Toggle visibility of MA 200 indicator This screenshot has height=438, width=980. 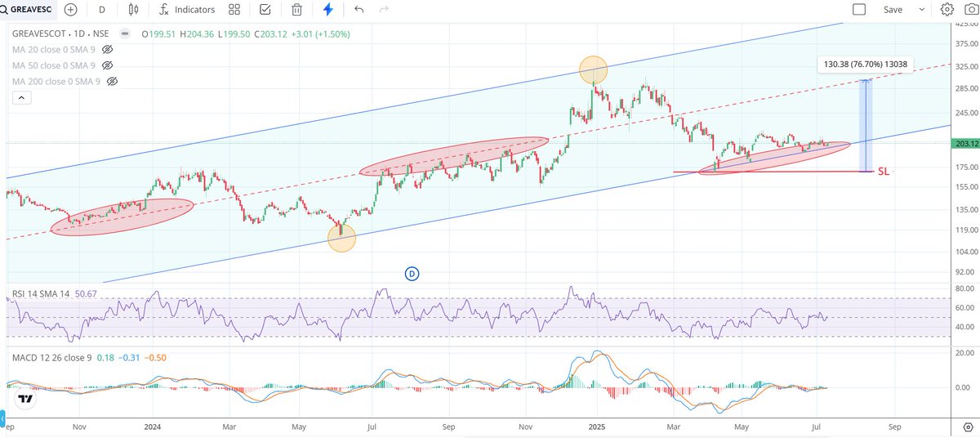coord(113,81)
